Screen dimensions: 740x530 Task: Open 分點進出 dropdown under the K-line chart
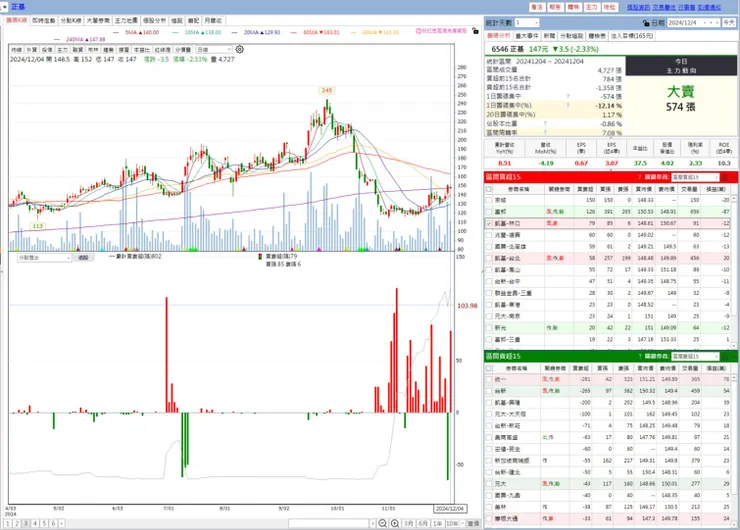click(x=44, y=258)
